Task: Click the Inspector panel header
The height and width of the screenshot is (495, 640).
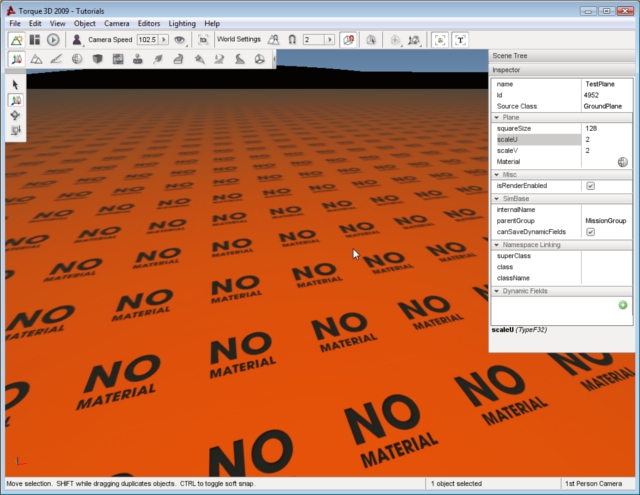Action: pos(511,70)
